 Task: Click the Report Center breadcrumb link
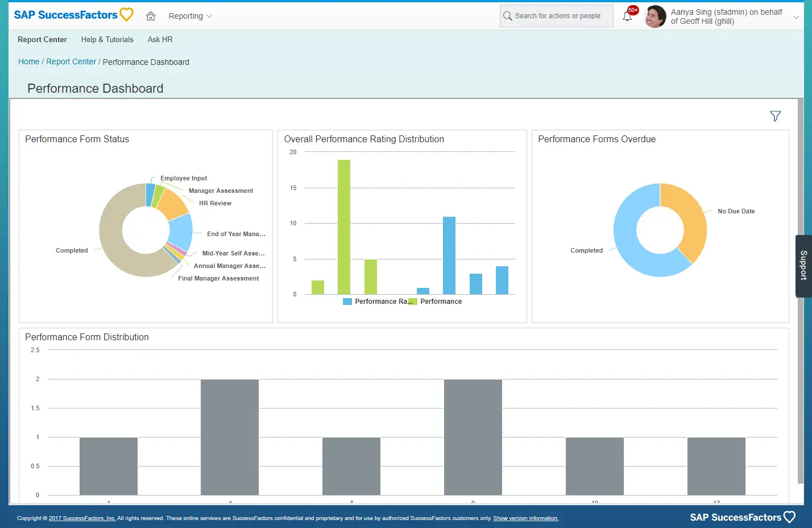[x=71, y=61]
